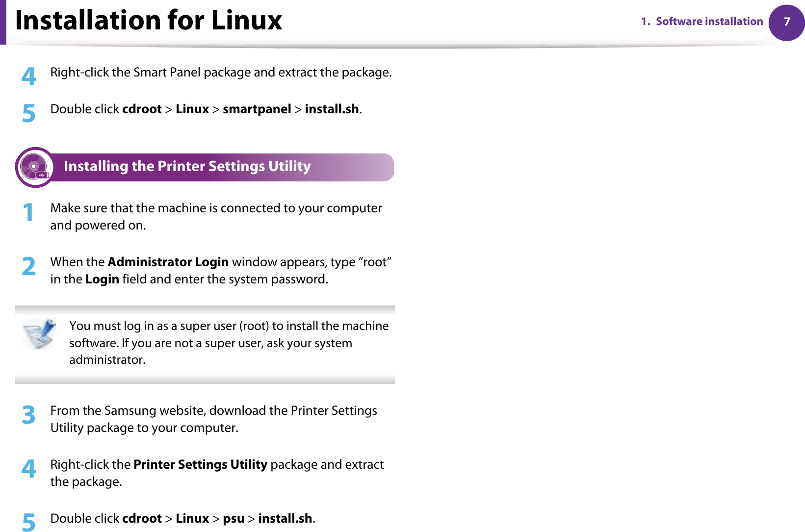Click the CD and USB section icon
Viewport: 805px width, 532px height.
[x=35, y=167]
